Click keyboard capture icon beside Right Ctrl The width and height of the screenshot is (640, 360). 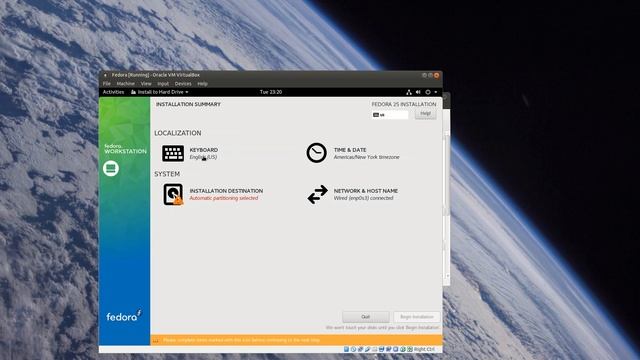pyautogui.click(x=409, y=349)
